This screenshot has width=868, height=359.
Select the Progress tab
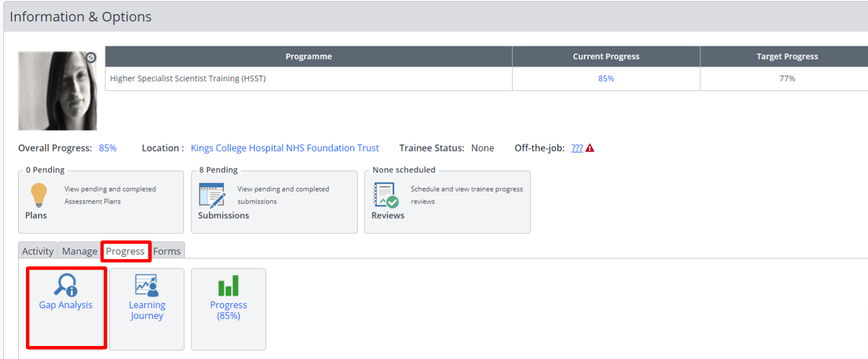click(x=125, y=251)
